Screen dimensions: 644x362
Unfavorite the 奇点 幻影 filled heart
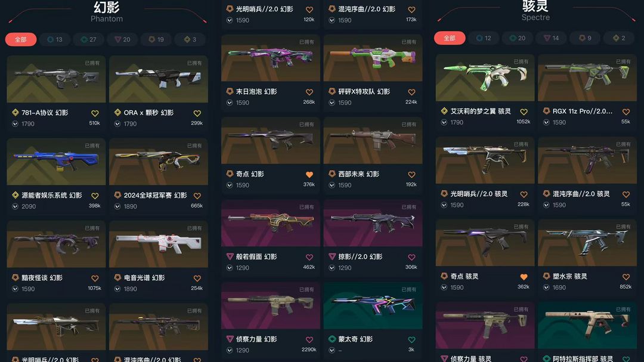coord(309,175)
